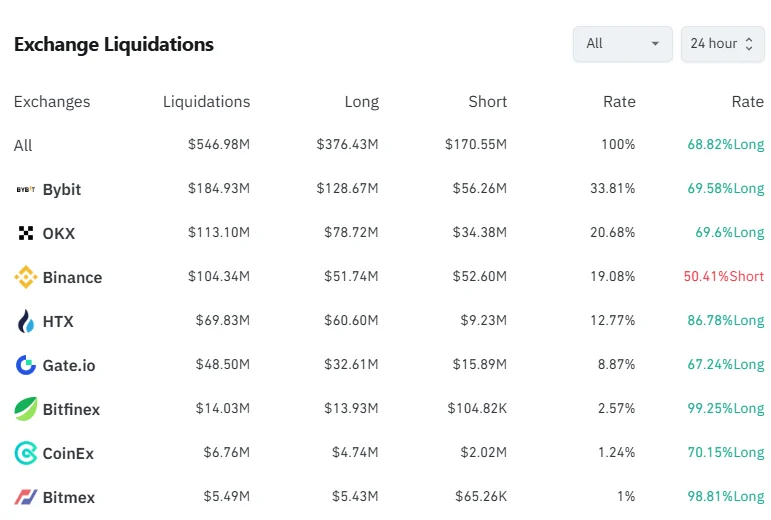Click the CoinEx logo icon
This screenshot has width=771, height=520.
pos(26,454)
